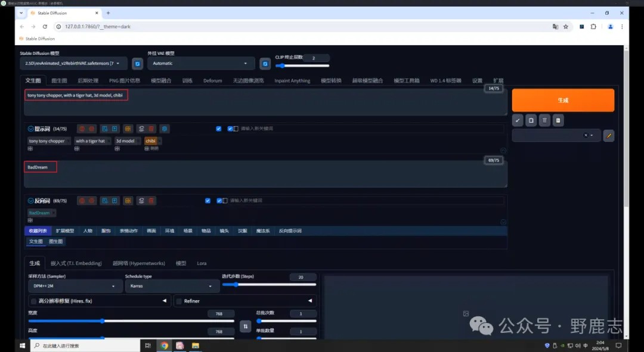Click the blue edit-note icon in 反向词 toolbar
The height and width of the screenshot is (352, 644).
tap(105, 201)
